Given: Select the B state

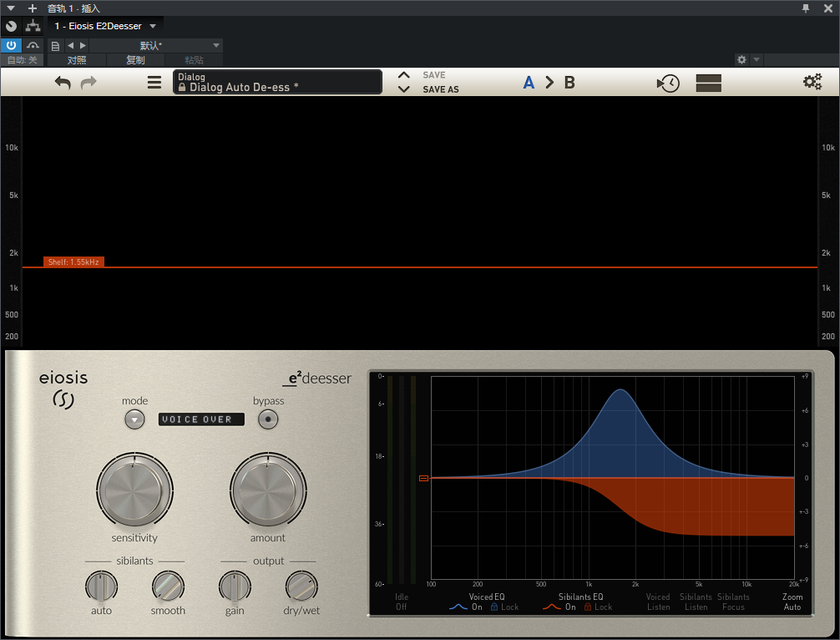Looking at the screenshot, I should [x=569, y=83].
